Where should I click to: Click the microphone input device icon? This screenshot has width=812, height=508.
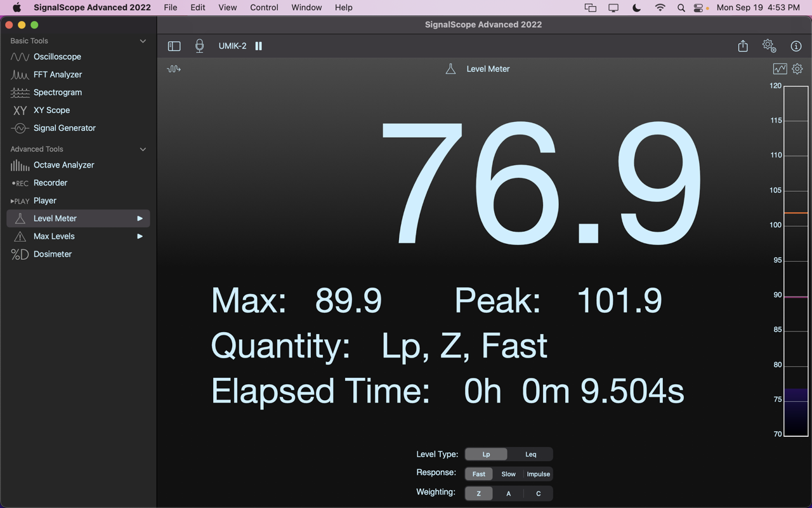coord(199,46)
